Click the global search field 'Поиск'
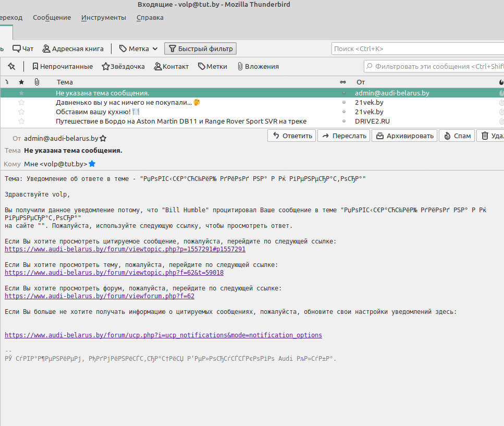504x426 pixels. (x=417, y=48)
